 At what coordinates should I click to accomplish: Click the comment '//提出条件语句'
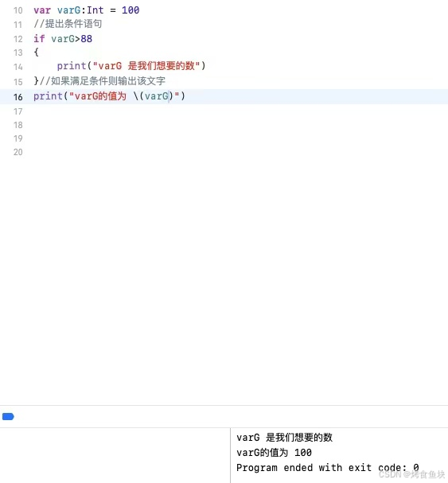pos(68,24)
